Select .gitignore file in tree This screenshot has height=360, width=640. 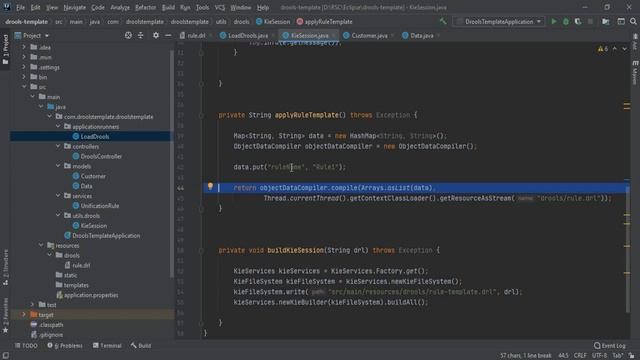click(51, 335)
